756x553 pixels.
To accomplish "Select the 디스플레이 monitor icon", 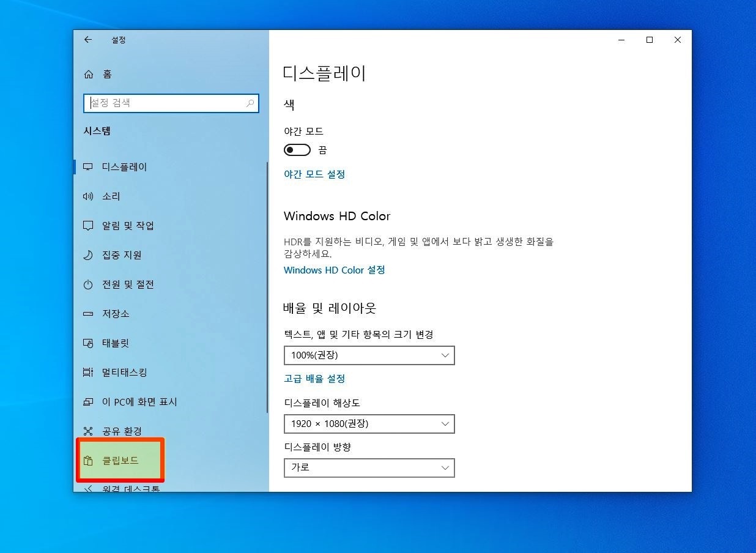I will tap(88, 167).
